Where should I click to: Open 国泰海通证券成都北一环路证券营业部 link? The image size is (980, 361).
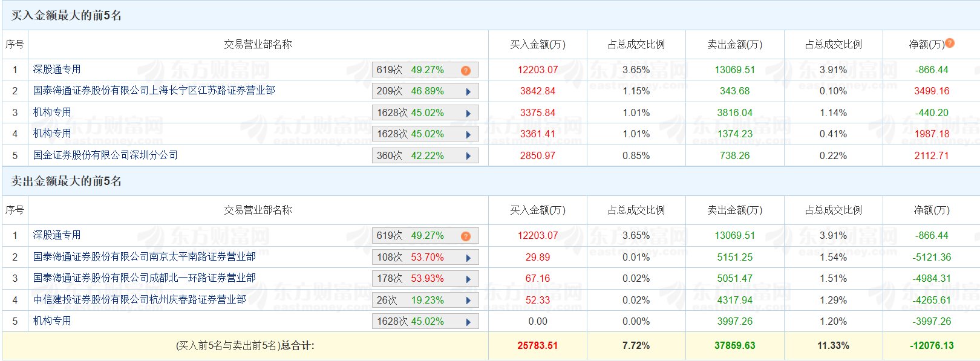(145, 278)
